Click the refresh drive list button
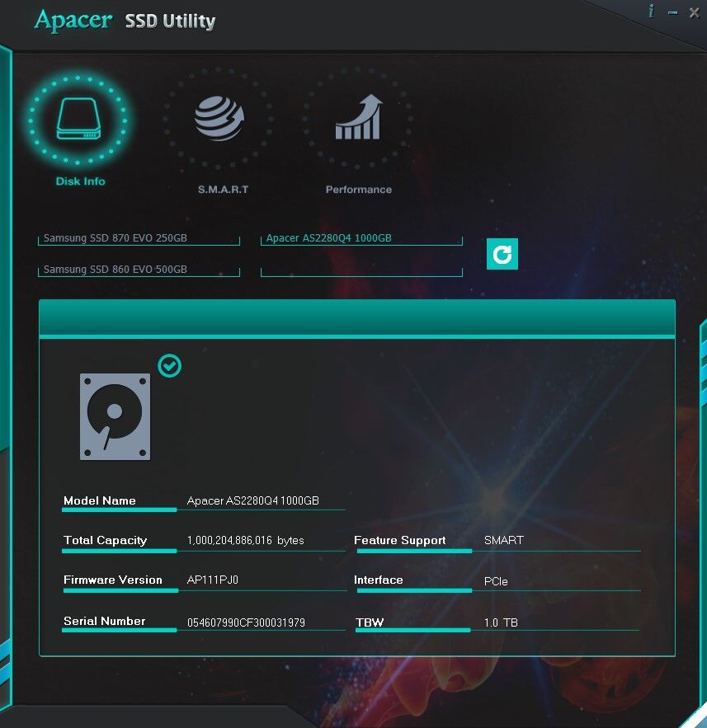 click(x=502, y=254)
